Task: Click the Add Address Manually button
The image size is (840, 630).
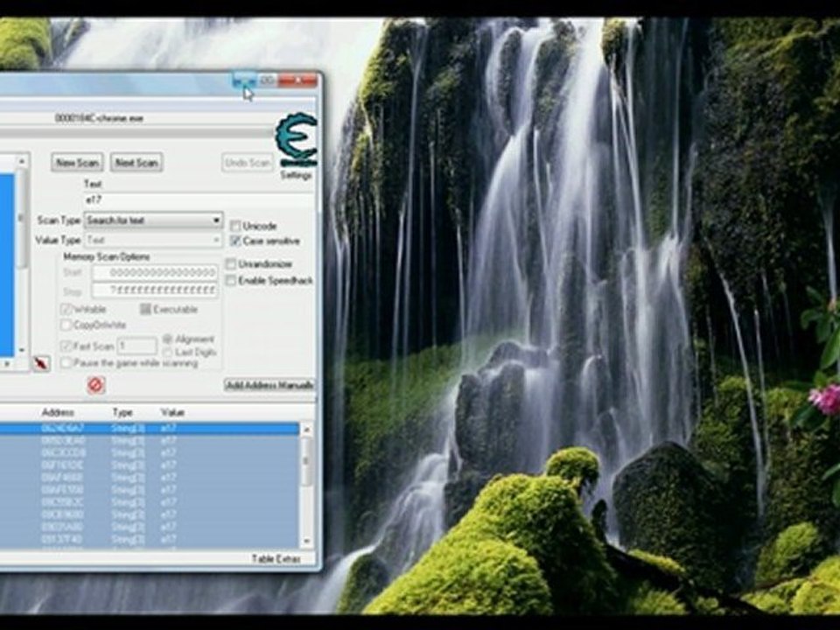Action: [x=269, y=385]
